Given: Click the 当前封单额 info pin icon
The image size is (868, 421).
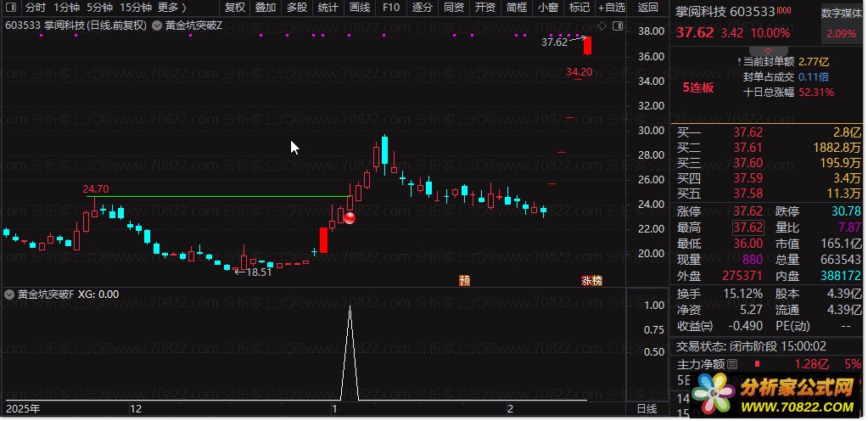Looking at the screenshot, I should coord(739,61).
